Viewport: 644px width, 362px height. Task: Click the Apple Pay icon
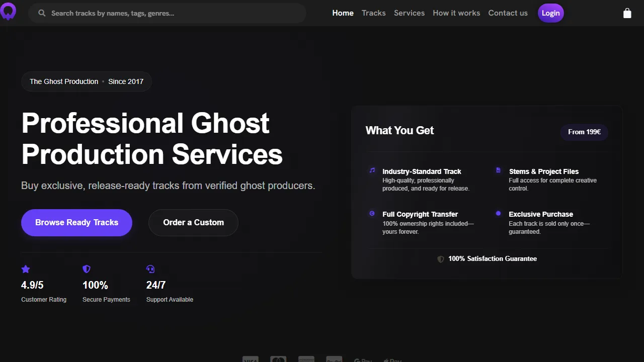coord(392,359)
